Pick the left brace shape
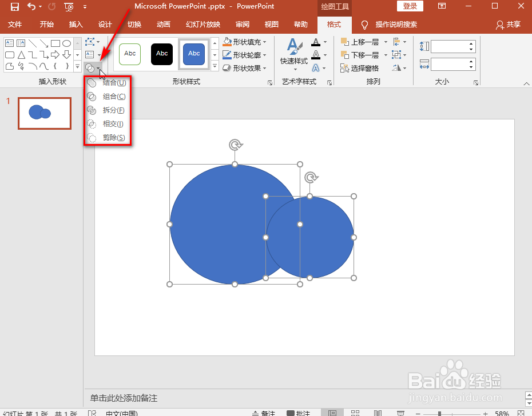Viewport: 532px width, 416px height. pyautogui.click(x=55, y=66)
